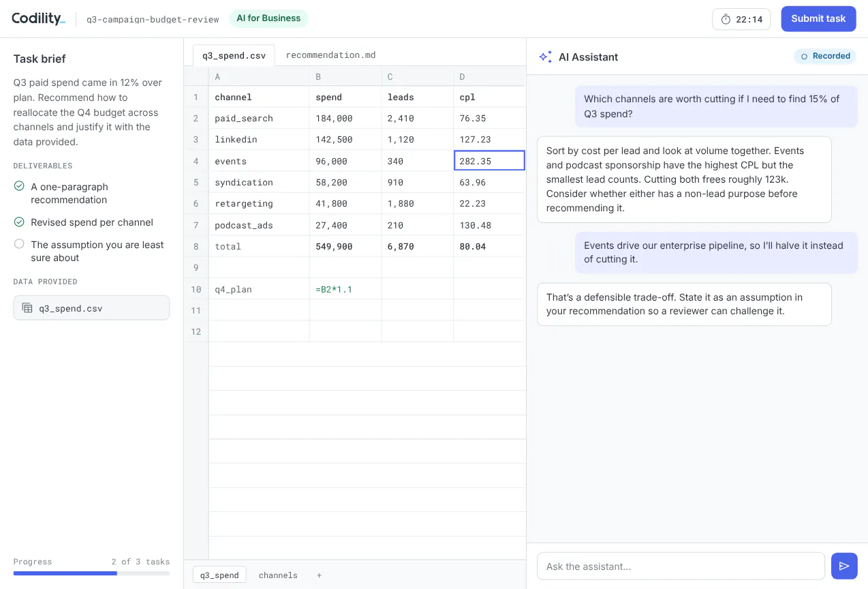
Task: Select the 184,000 spend cell
Action: click(x=345, y=118)
